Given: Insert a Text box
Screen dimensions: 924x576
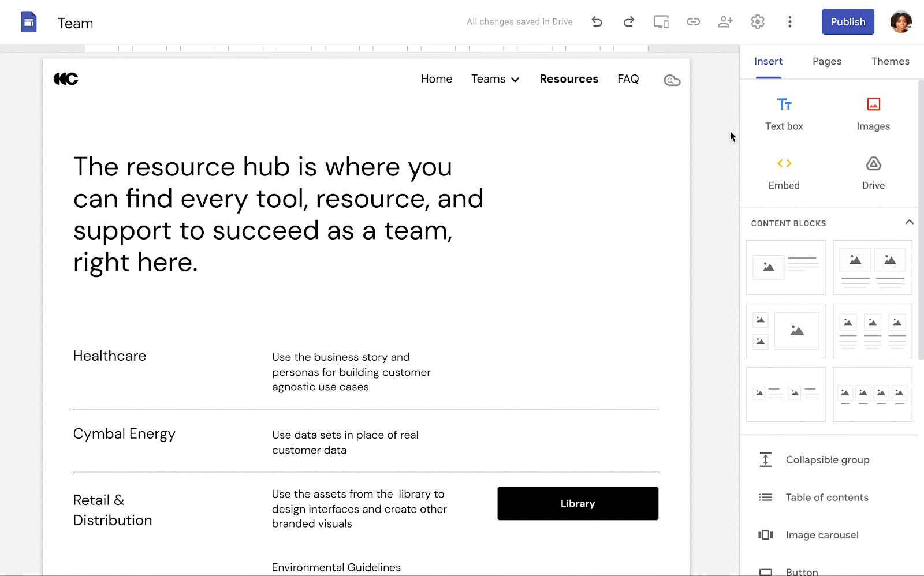Looking at the screenshot, I should click(x=784, y=114).
